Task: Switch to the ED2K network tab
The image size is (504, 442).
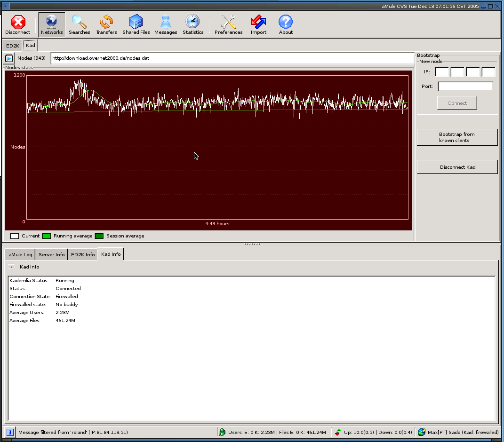Action: pyautogui.click(x=12, y=46)
